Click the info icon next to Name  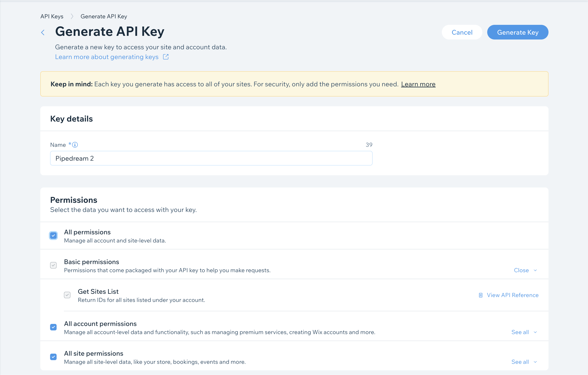75,145
